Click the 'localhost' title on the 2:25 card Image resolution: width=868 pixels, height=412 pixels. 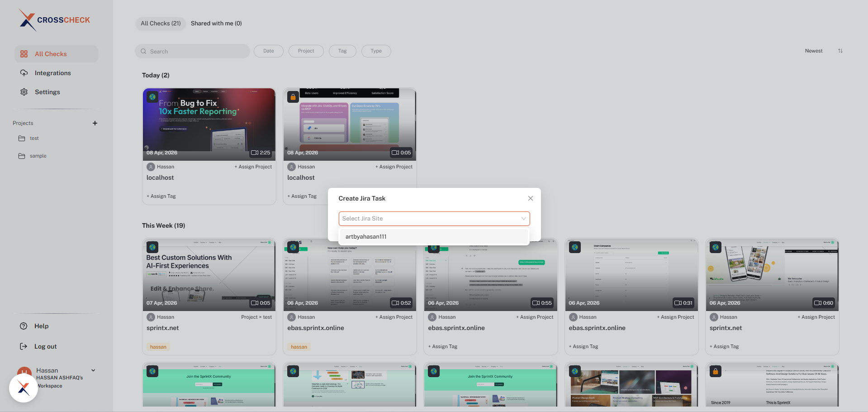(160, 177)
